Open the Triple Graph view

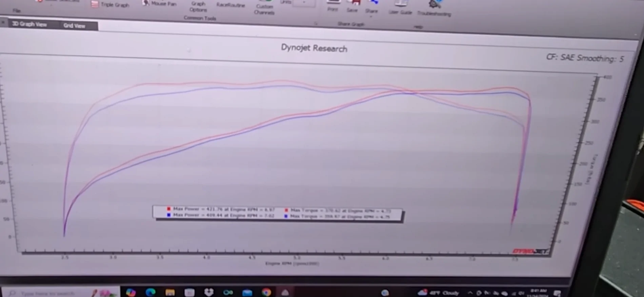coord(110,5)
